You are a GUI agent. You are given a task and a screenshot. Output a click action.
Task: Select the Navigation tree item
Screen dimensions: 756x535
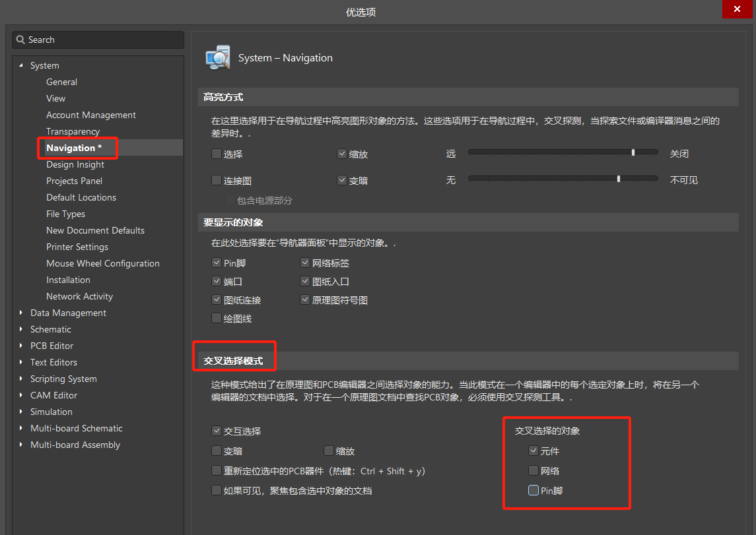pos(74,148)
